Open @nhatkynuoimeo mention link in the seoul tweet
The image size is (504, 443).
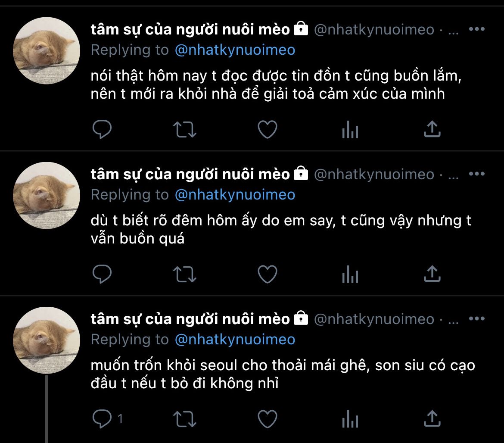click(x=235, y=340)
